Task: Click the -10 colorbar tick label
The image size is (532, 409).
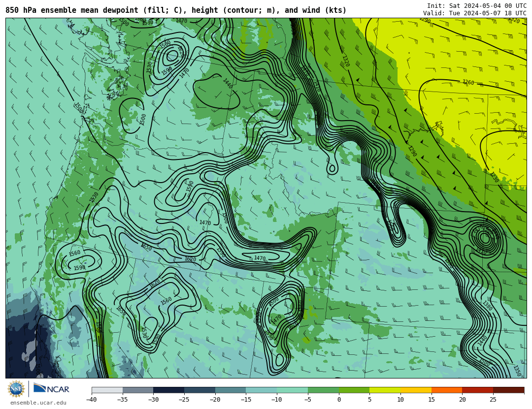Action: pos(276,400)
